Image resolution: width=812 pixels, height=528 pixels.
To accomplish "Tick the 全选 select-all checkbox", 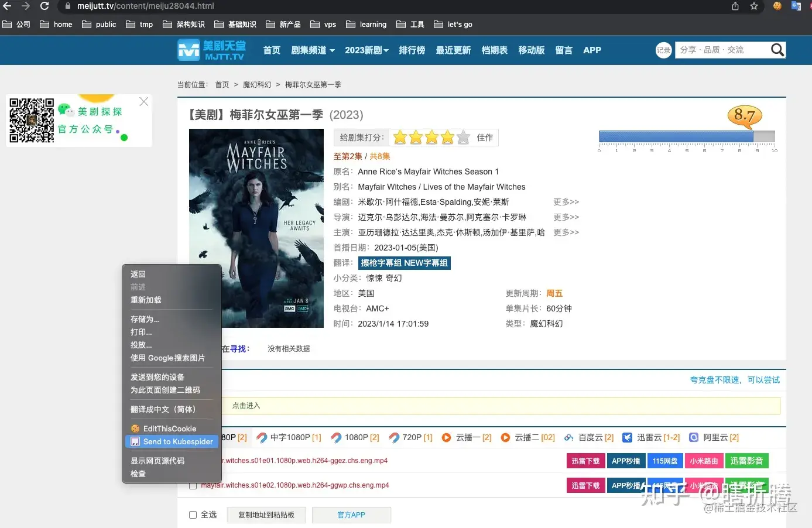I will pos(193,515).
